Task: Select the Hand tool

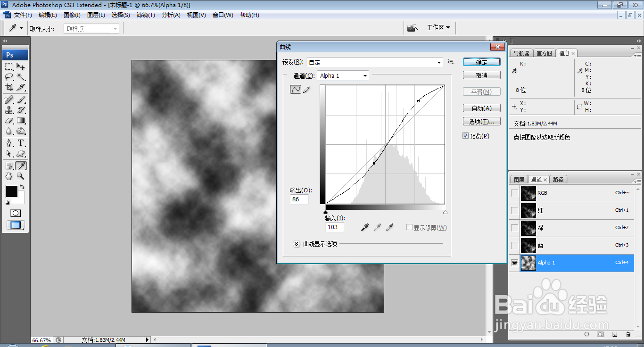Action: tap(9, 176)
